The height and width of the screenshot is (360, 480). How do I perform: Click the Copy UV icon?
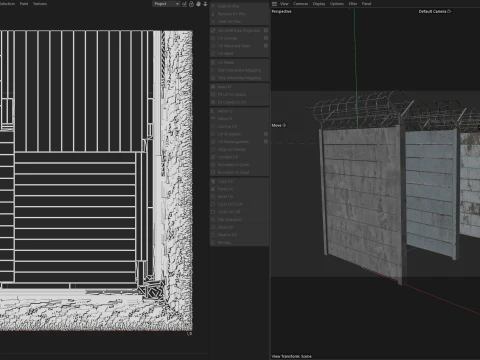pyautogui.click(x=213, y=181)
